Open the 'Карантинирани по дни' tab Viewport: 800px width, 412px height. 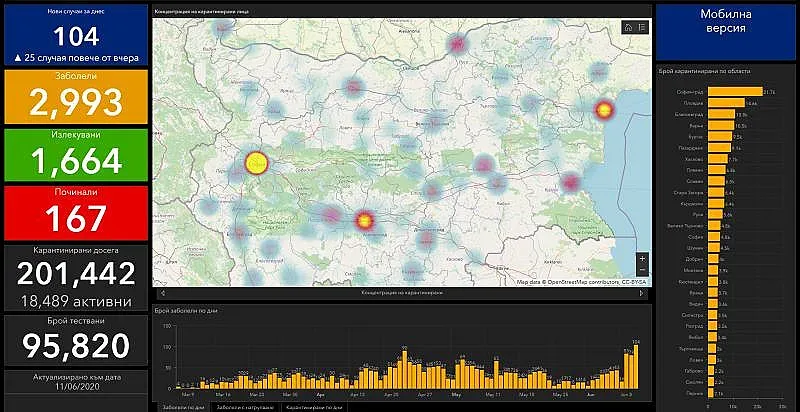tap(314, 408)
